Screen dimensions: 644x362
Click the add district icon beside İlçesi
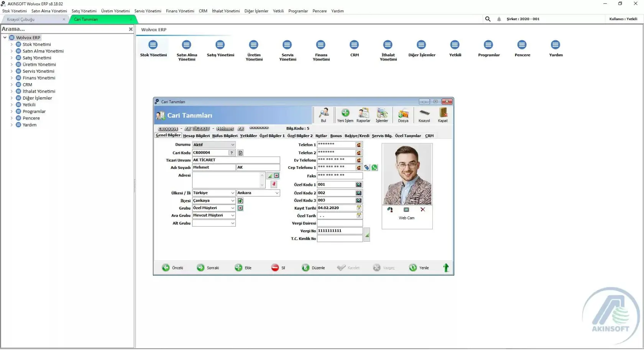[x=240, y=201]
